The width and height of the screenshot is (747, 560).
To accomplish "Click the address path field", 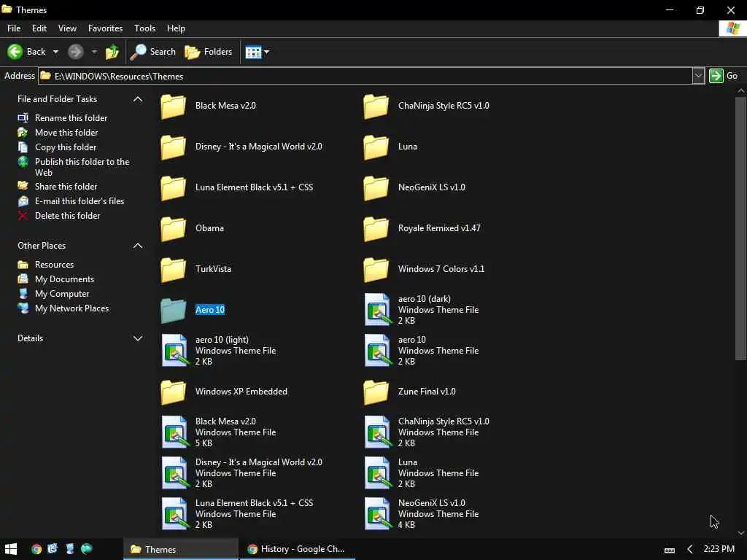I will pyautogui.click(x=365, y=76).
